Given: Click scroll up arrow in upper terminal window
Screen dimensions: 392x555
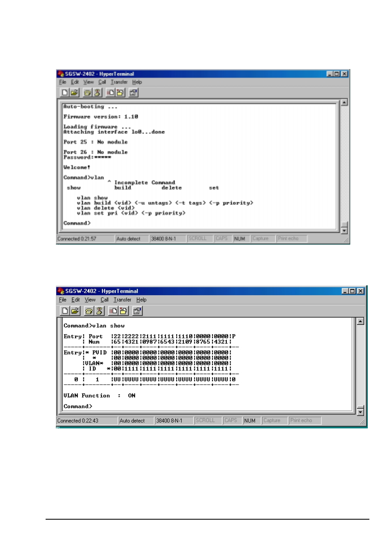Looking at the screenshot, I should click(344, 102).
